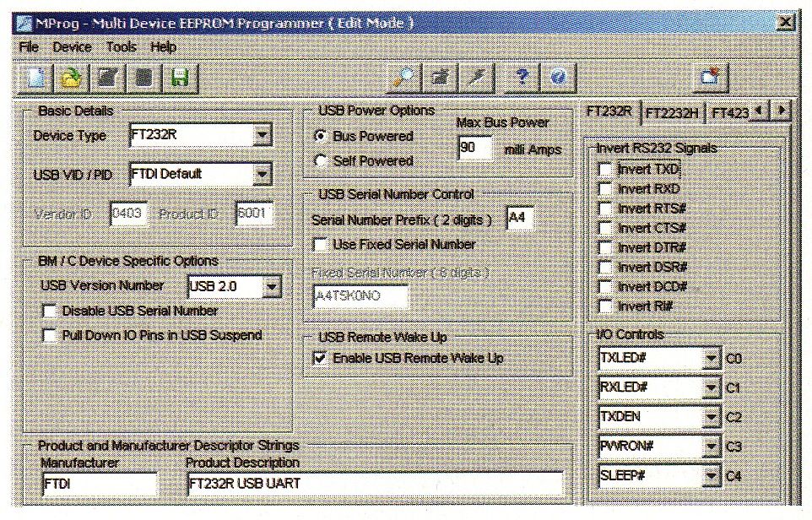
Task: Switch to the FT232R tab
Action: 609,111
